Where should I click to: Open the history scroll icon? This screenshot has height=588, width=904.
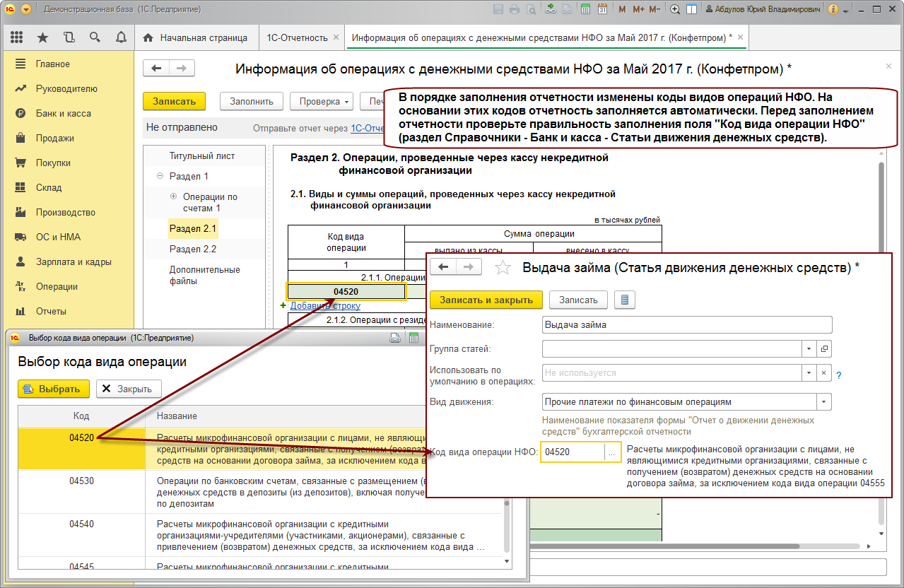[x=69, y=37]
